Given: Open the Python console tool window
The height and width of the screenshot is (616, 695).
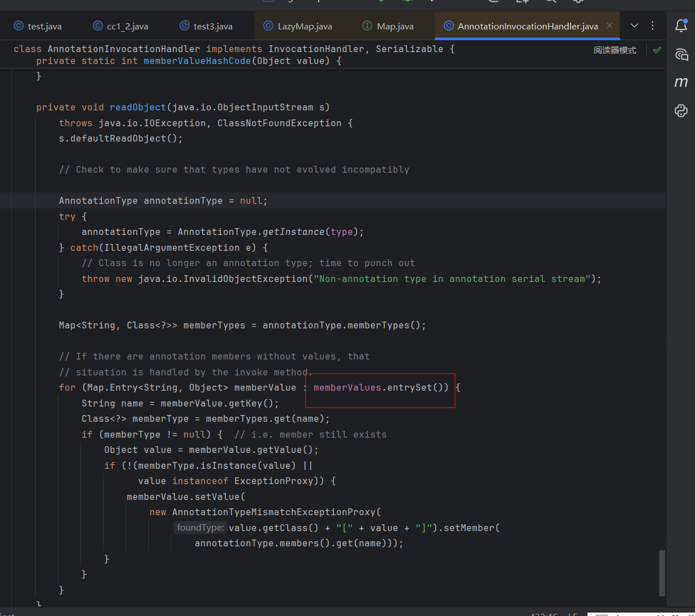Looking at the screenshot, I should [681, 110].
